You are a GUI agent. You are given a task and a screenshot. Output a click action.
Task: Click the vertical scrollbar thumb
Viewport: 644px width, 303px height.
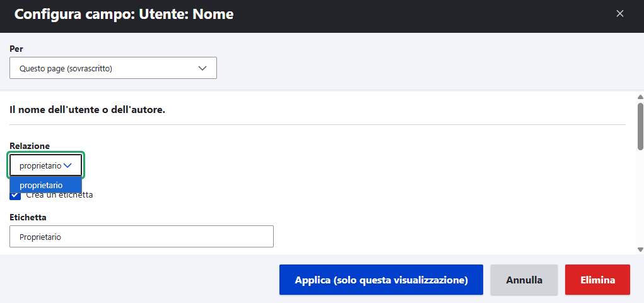pyautogui.click(x=640, y=125)
